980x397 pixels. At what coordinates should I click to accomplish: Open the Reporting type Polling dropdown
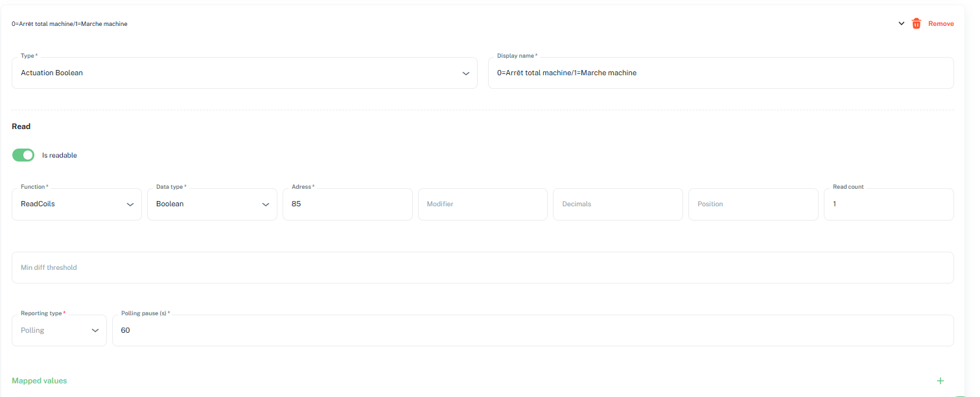tap(59, 330)
